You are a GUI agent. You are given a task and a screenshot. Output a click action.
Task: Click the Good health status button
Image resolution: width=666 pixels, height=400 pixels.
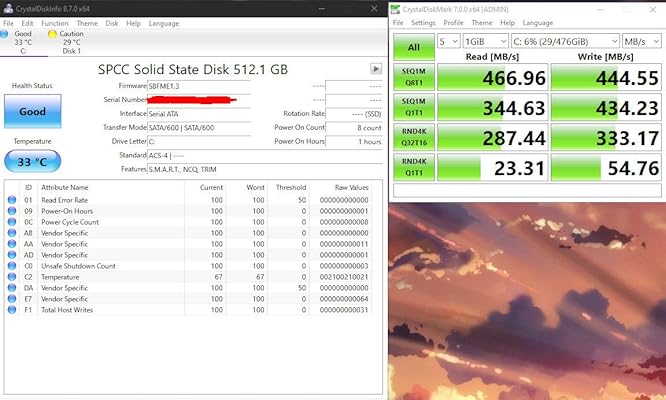pos(33,111)
